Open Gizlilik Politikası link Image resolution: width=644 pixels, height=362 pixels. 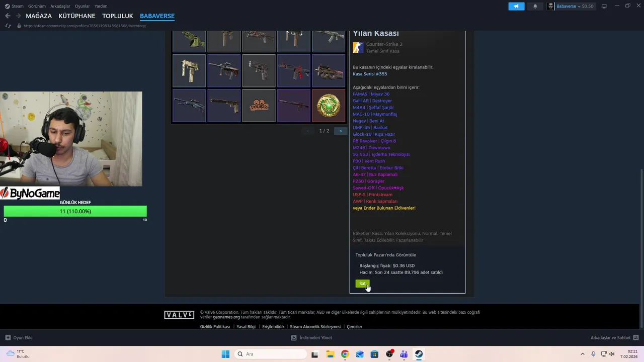(x=215, y=327)
